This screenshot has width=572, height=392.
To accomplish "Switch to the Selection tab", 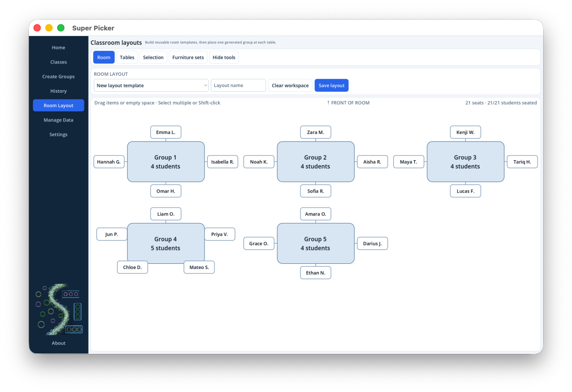I will click(x=153, y=57).
